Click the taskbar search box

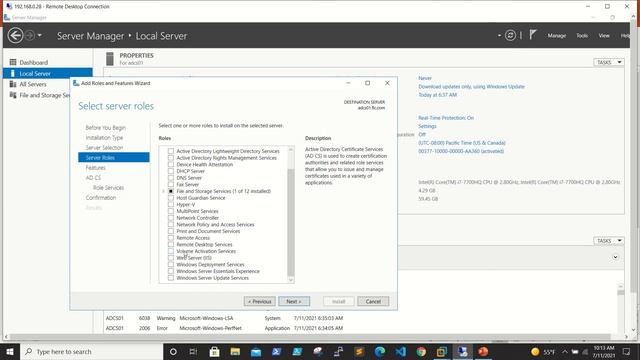pos(91,351)
